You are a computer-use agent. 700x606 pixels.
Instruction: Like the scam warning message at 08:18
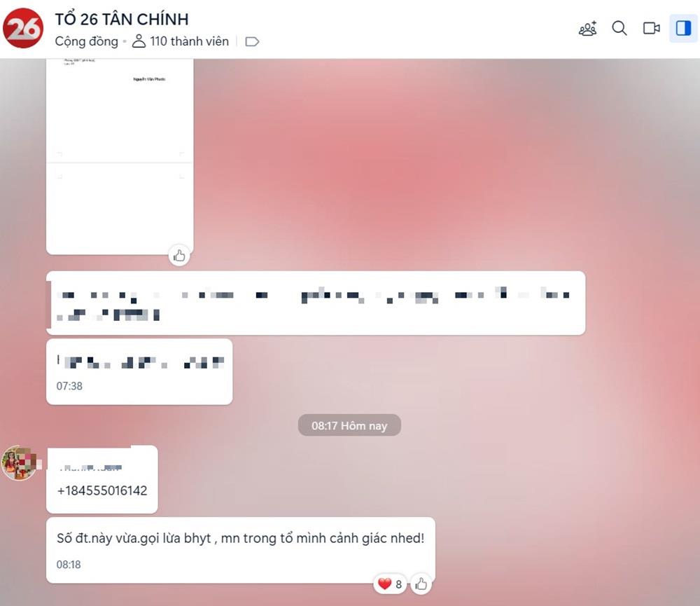[421, 584]
